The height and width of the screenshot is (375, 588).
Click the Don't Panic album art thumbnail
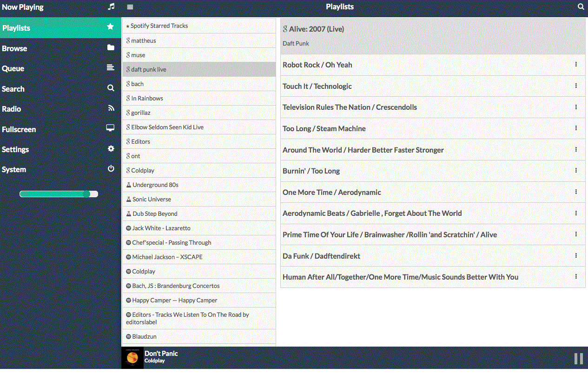132,358
